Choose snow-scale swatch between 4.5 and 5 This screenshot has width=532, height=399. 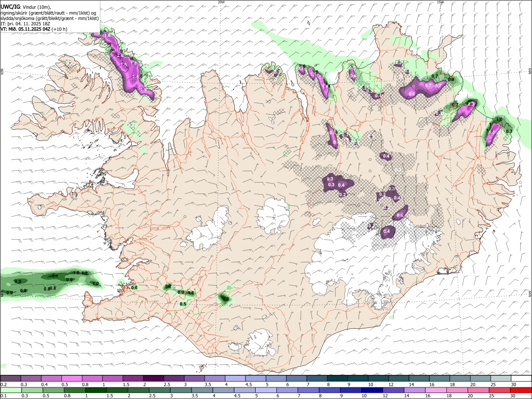255,378
